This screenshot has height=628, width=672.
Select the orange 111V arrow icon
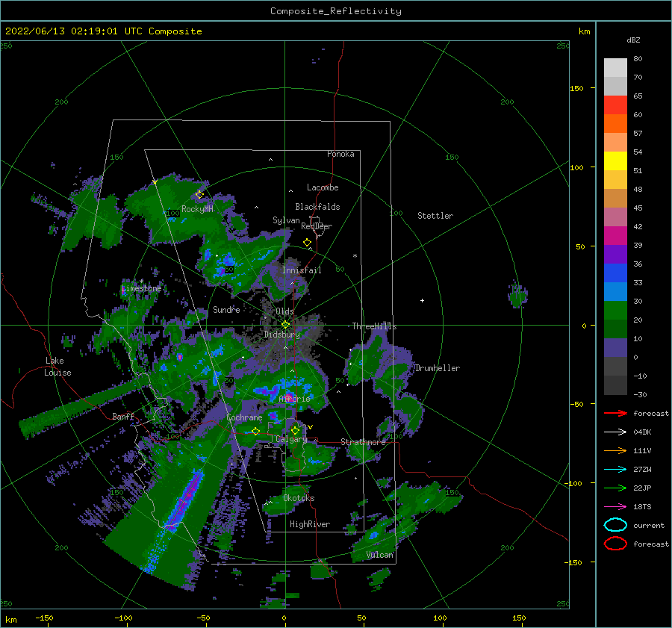click(x=615, y=450)
